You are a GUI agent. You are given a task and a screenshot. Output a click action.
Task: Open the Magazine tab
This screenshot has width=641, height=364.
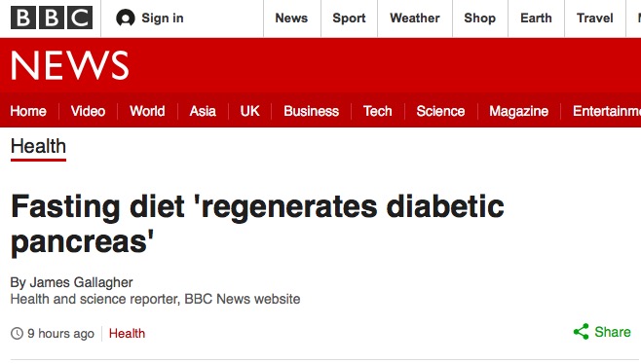coord(519,111)
